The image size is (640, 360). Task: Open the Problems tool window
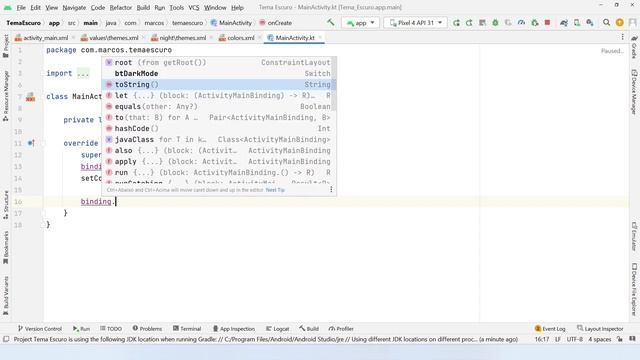(x=147, y=329)
